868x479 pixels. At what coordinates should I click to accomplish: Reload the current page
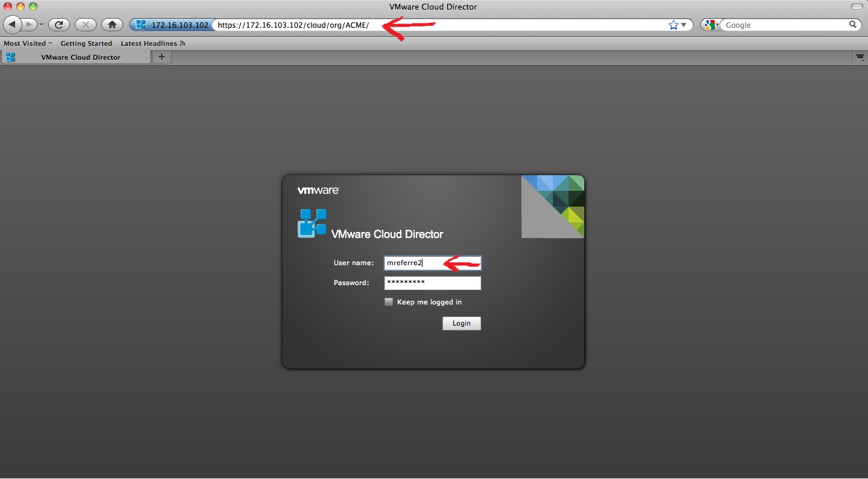[x=59, y=25]
